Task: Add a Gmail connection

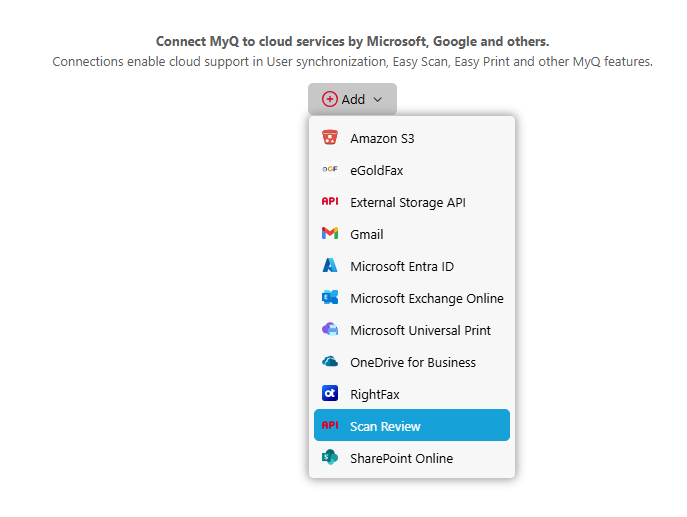Action: (412, 234)
